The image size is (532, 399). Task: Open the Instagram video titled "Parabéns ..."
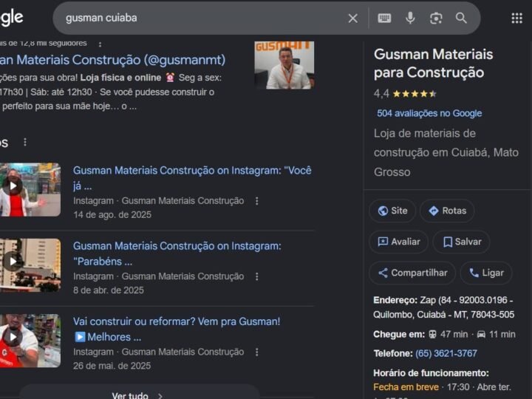177,253
